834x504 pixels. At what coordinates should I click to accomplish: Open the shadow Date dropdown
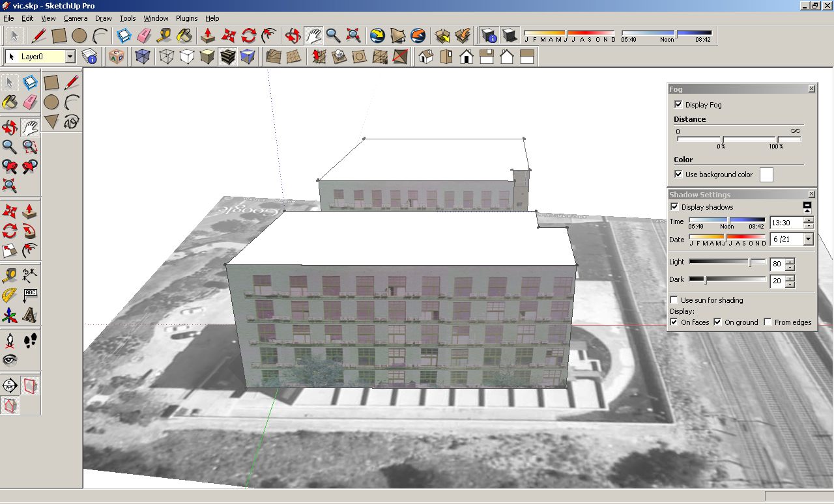coord(807,239)
